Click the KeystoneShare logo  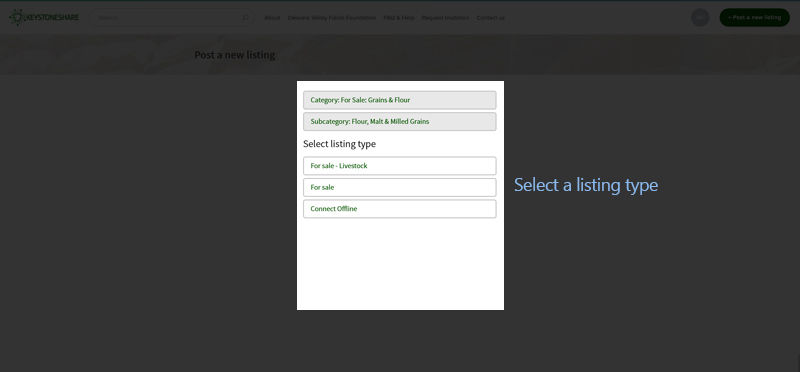(44, 17)
